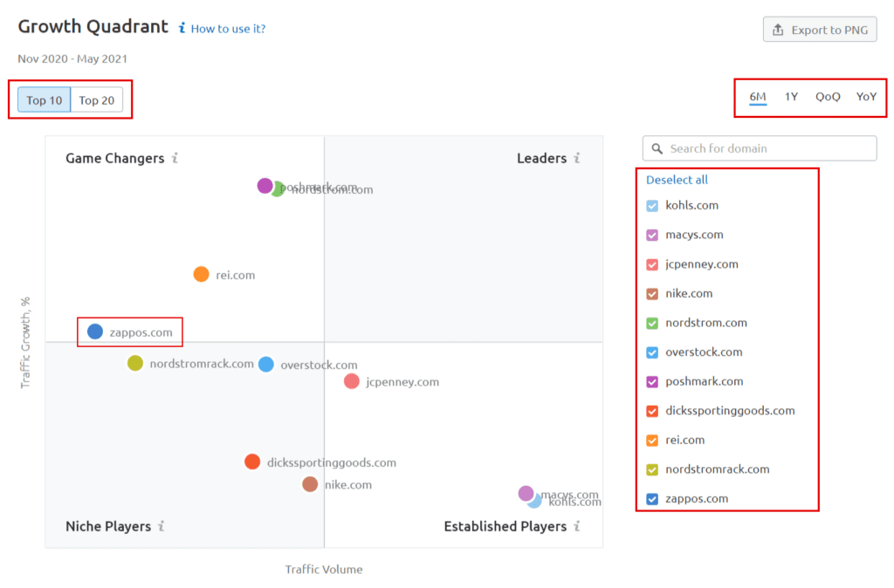Click the zappos.com chart label

[141, 332]
